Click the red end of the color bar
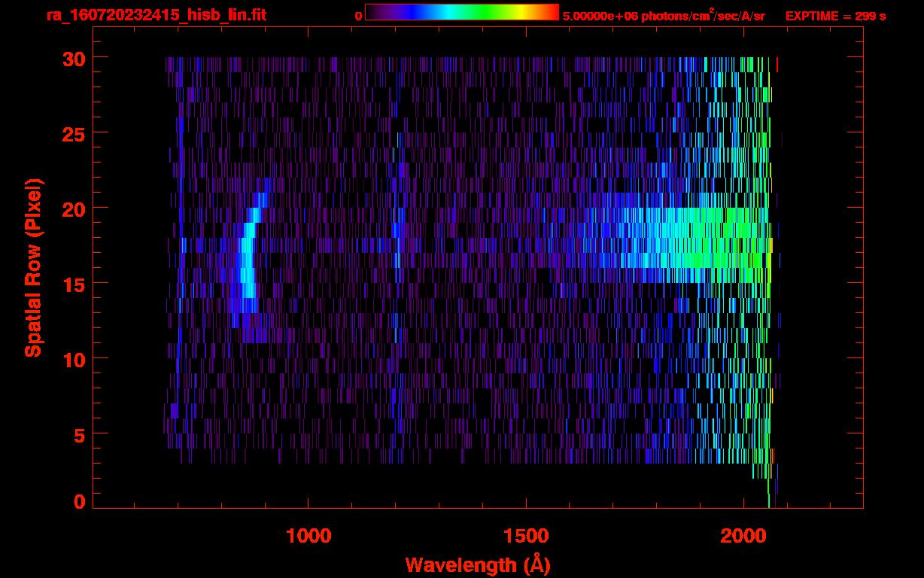Image resolution: width=924 pixels, height=578 pixels. point(551,13)
